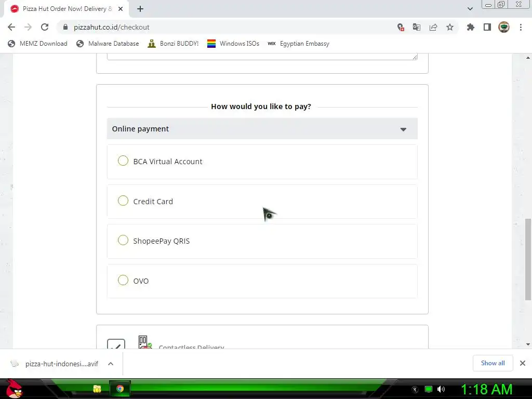The image size is (532, 399).
Task: Translate this page icon
Action: coord(417,27)
